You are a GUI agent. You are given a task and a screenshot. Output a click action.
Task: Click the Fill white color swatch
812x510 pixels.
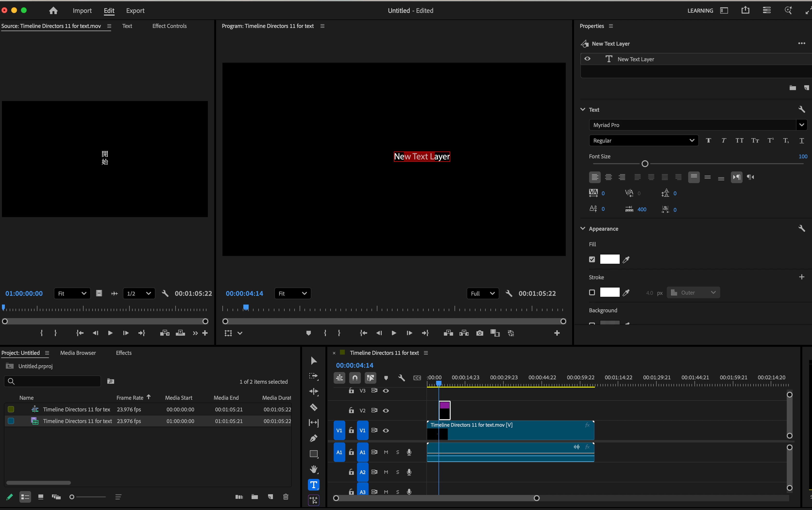(x=609, y=259)
